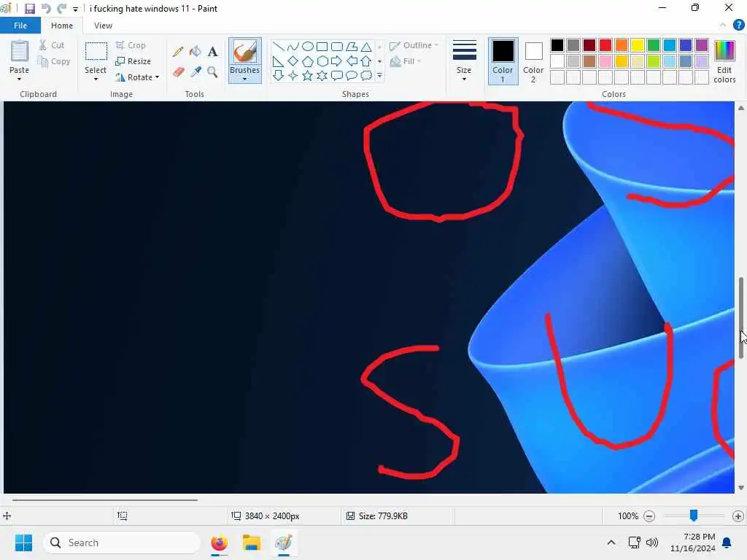The image size is (747, 560).
Task: Pick the red color swatch
Action: coord(605,45)
